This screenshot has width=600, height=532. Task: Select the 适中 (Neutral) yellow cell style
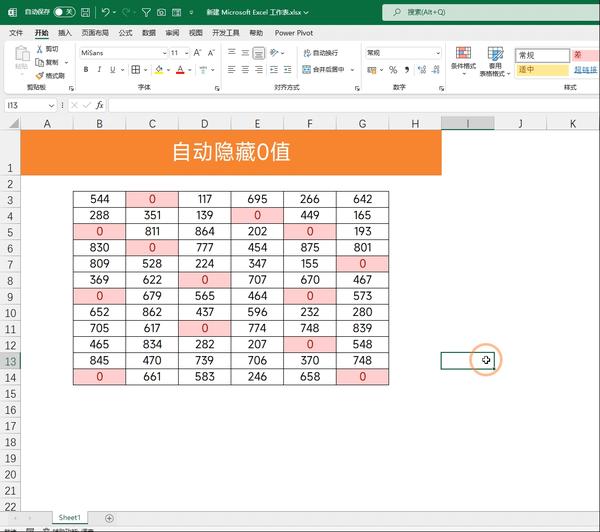click(x=542, y=70)
